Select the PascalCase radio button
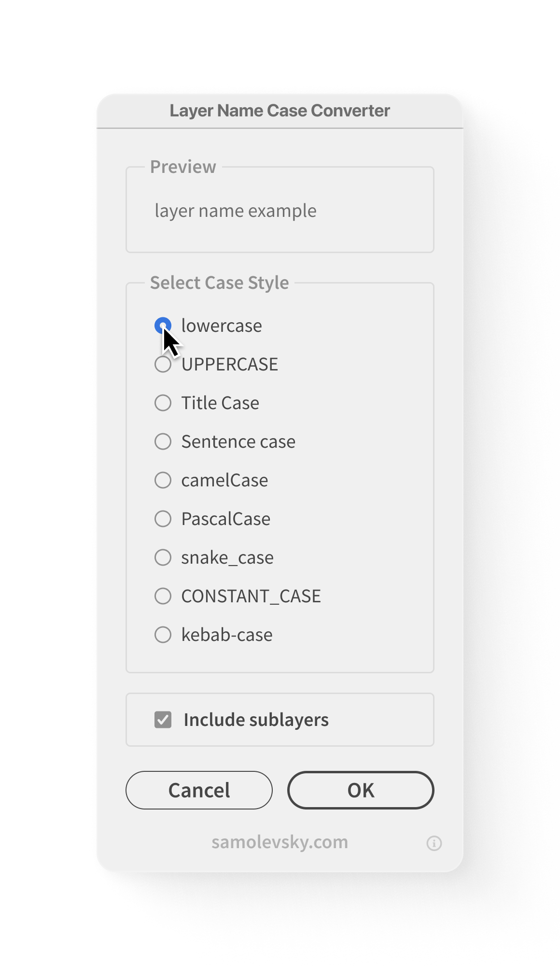The height and width of the screenshot is (966, 560). point(163,519)
